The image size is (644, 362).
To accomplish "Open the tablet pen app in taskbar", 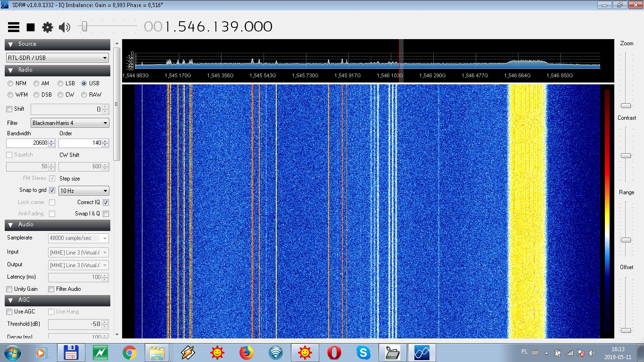I will click(392, 353).
